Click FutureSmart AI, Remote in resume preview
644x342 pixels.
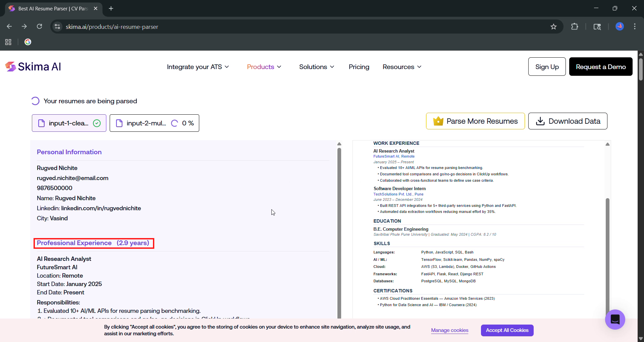click(x=394, y=156)
